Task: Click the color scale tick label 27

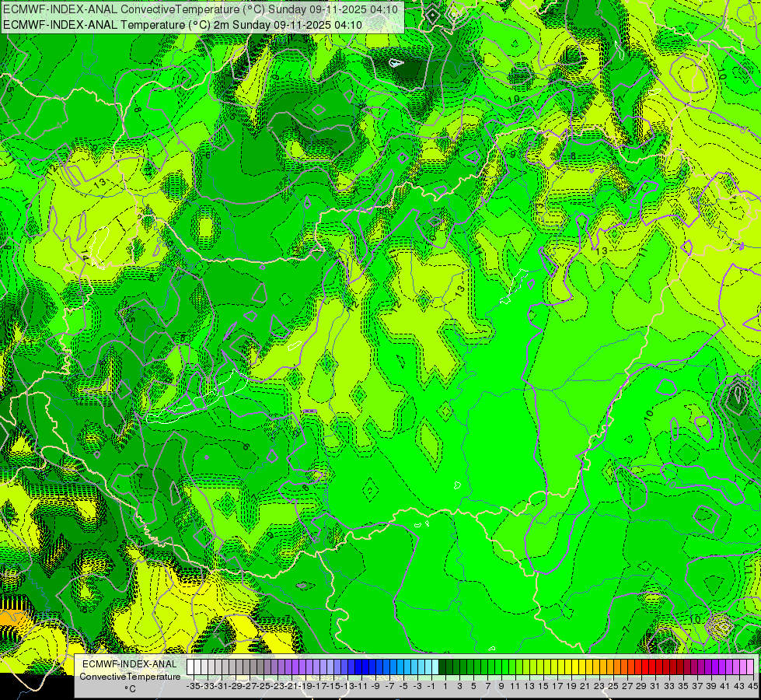Action: point(627,687)
